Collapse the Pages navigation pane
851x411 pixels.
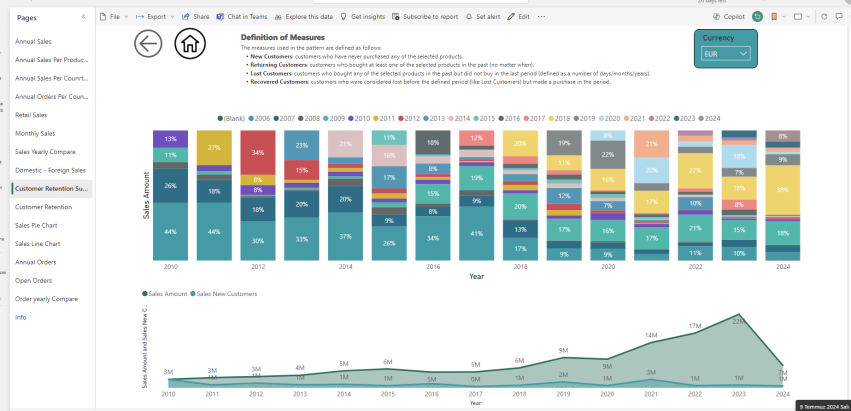pos(82,18)
